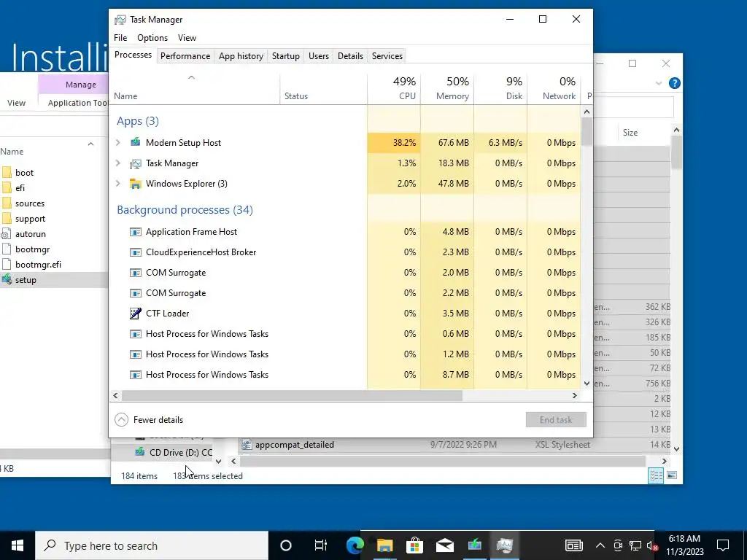Viewport: 747px width, 560px height.
Task: Click the End task button
Action: pos(556,419)
